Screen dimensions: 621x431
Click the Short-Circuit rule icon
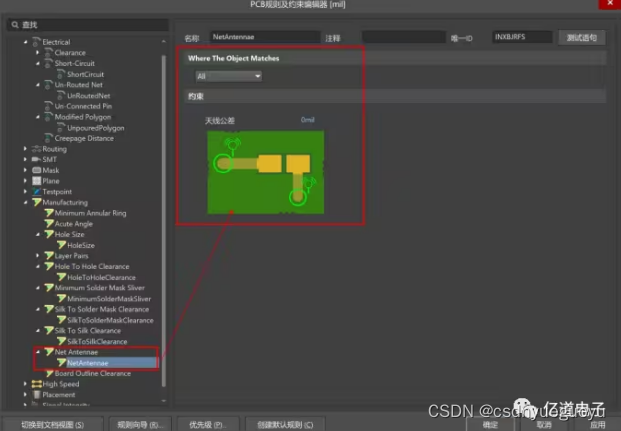click(49, 63)
